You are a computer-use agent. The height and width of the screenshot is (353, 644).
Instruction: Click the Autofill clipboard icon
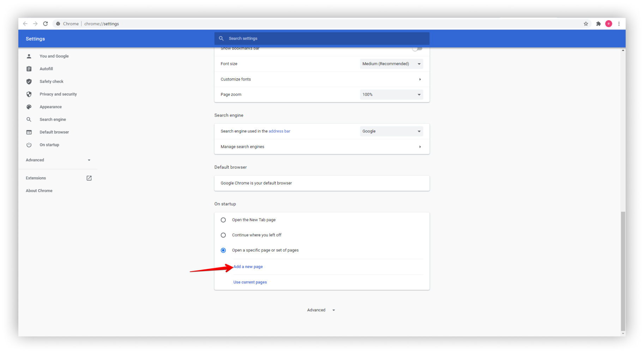pos(29,69)
